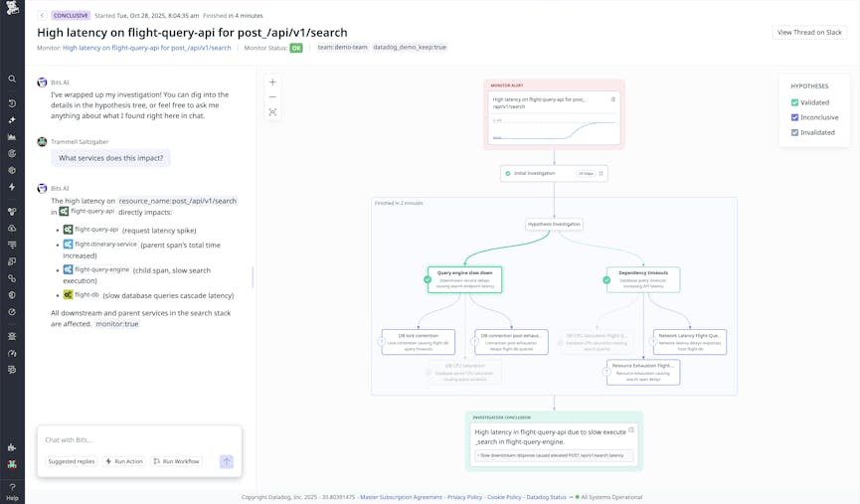Toggle the Invalidated hypotheses checkbox

[794, 132]
